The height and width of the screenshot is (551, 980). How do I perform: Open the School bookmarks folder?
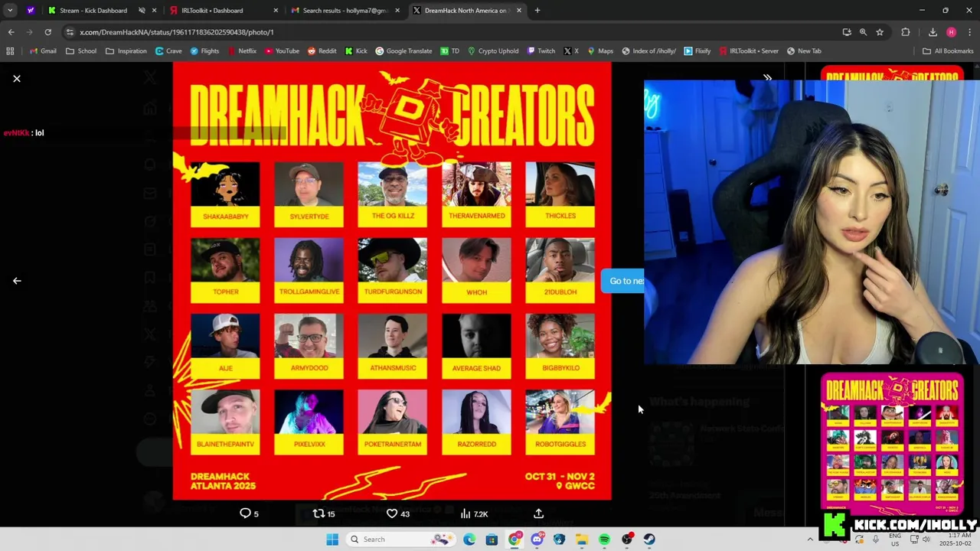(x=81, y=51)
